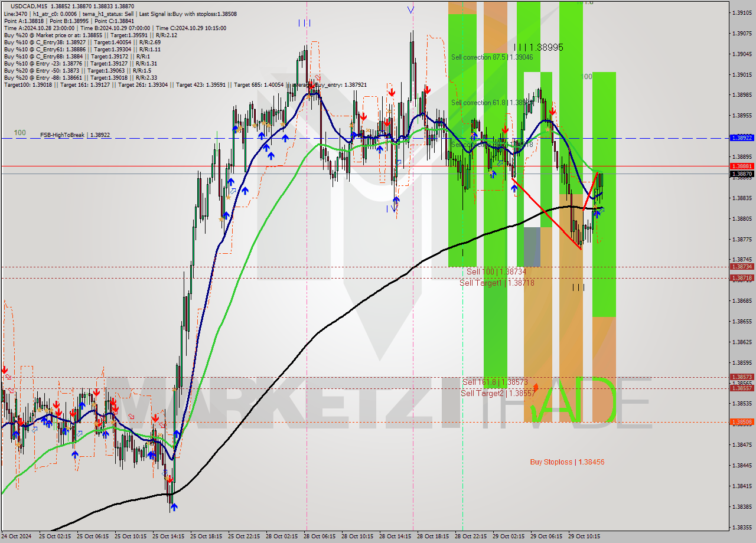The width and height of the screenshot is (756, 543).
Task: Click the '25 Oct 14:15' time axis label
Action: click(168, 537)
